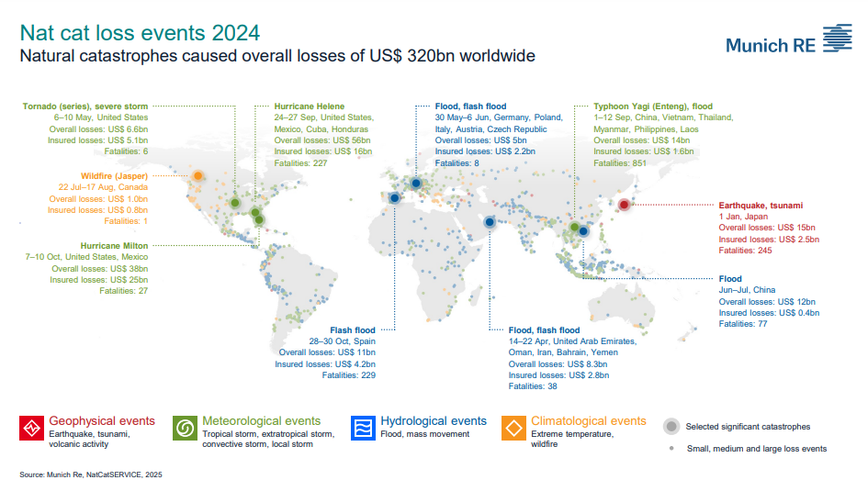868x480 pixels.
Task: Click the small loss events legend dot
Action: pyautogui.click(x=673, y=448)
